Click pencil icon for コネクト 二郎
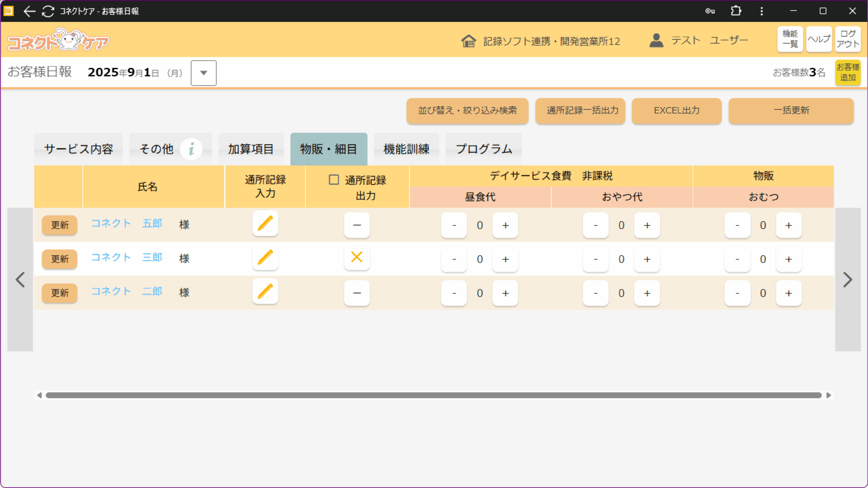Viewport: 868px width, 488px height. click(x=265, y=292)
